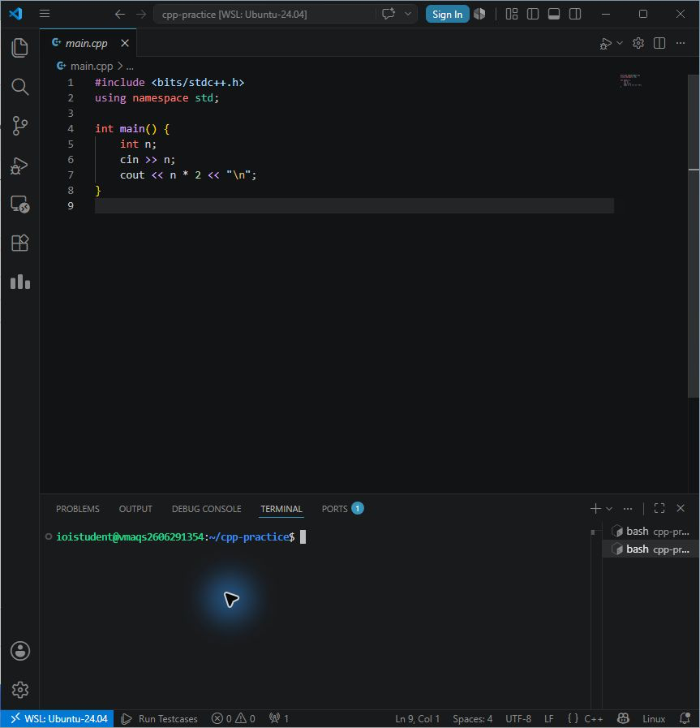Click the Ln 9, Col 1 status
Viewport: 700px width, 728px height.
(x=417, y=719)
